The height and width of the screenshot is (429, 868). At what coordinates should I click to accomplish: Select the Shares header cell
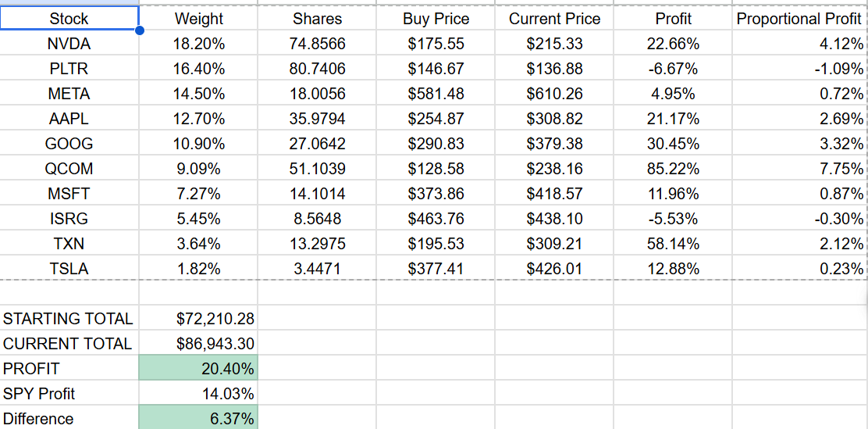(317, 18)
